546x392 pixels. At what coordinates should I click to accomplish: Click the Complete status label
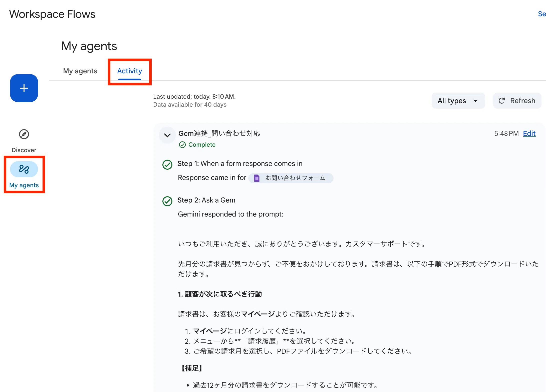pyautogui.click(x=202, y=145)
